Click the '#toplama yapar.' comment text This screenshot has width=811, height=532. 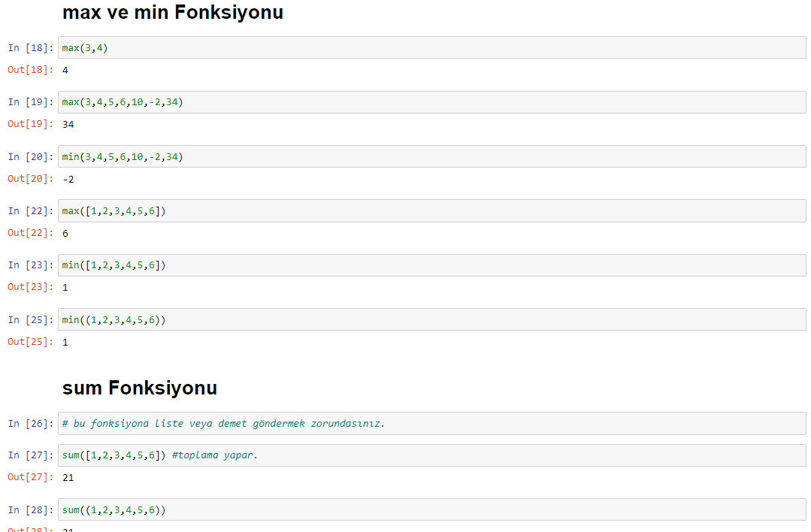pyautogui.click(x=215, y=455)
